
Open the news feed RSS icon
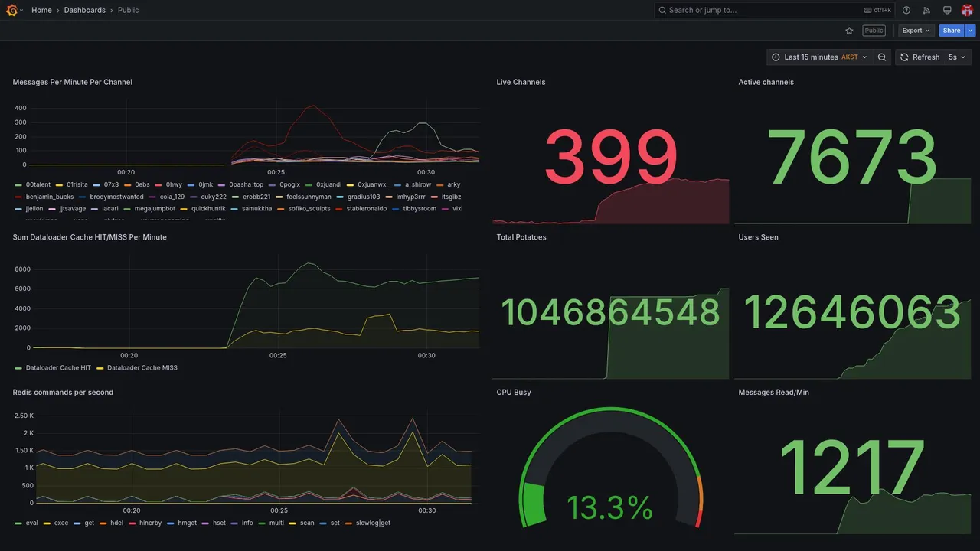pyautogui.click(x=926, y=10)
